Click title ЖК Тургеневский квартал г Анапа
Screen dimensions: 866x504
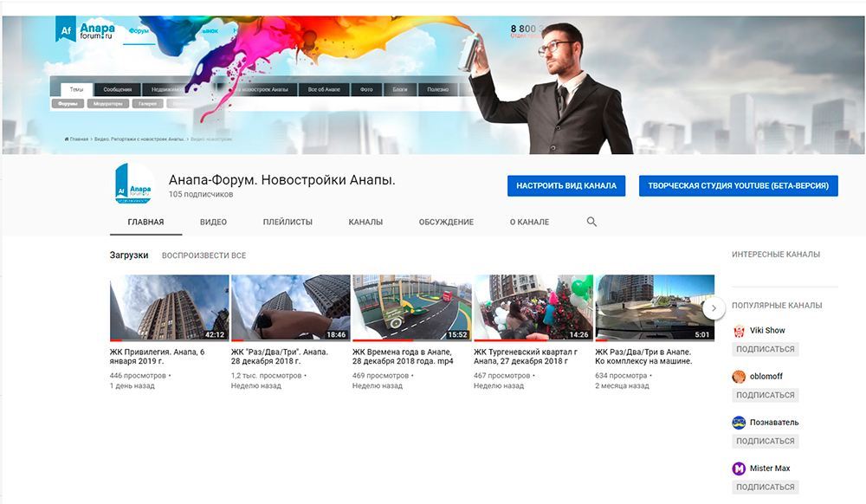pyautogui.click(x=526, y=357)
